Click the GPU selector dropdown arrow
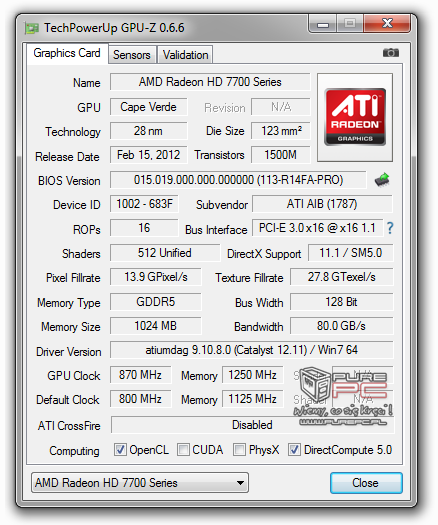The width and height of the screenshot is (438, 525). (240, 483)
